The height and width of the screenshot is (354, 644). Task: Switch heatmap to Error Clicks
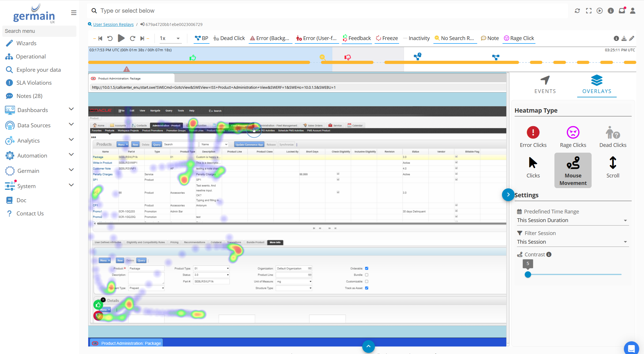coord(533,137)
